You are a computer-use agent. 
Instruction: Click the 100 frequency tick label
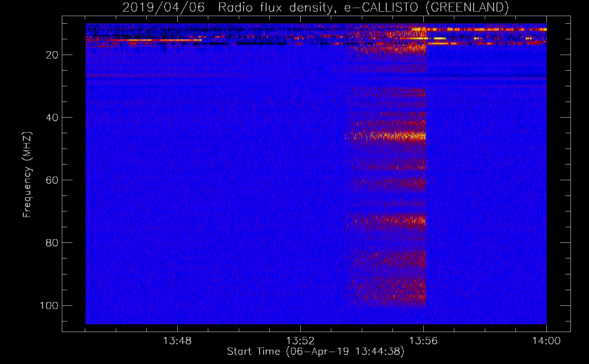49,305
